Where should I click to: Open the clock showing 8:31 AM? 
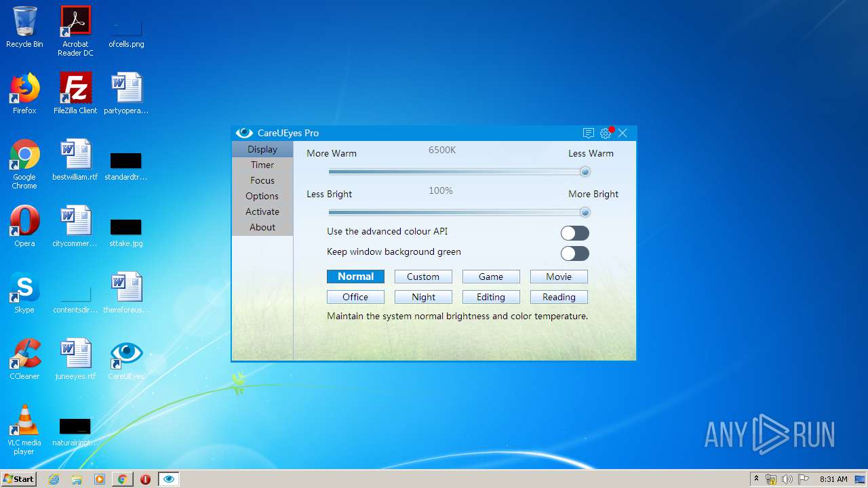[x=833, y=479]
